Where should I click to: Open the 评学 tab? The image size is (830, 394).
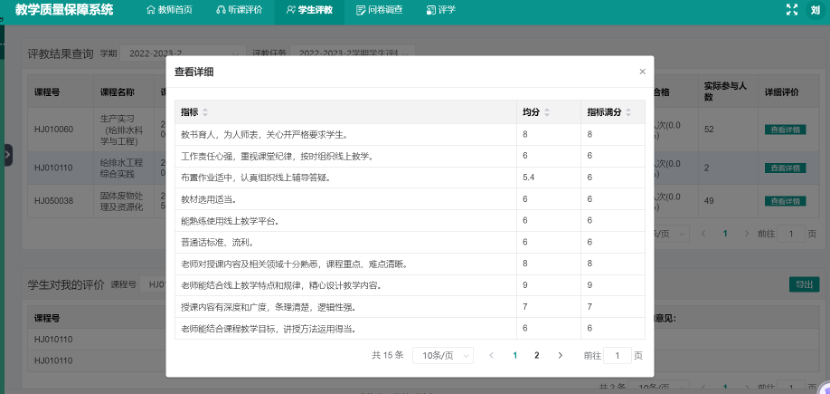coord(440,10)
